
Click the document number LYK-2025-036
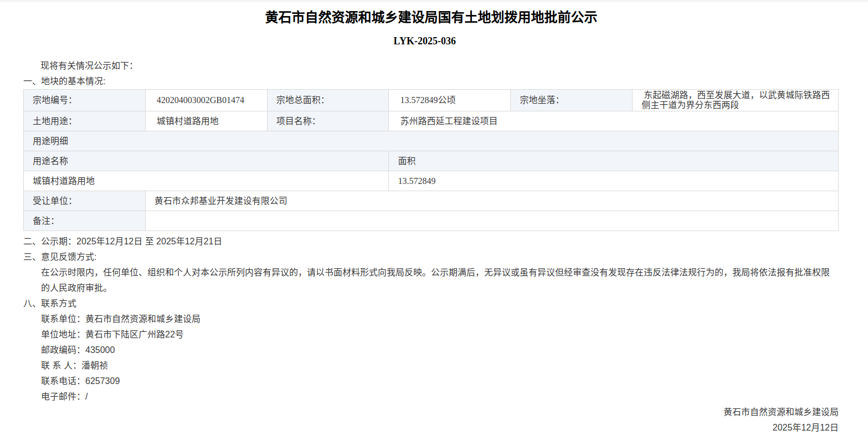pyautogui.click(x=424, y=41)
